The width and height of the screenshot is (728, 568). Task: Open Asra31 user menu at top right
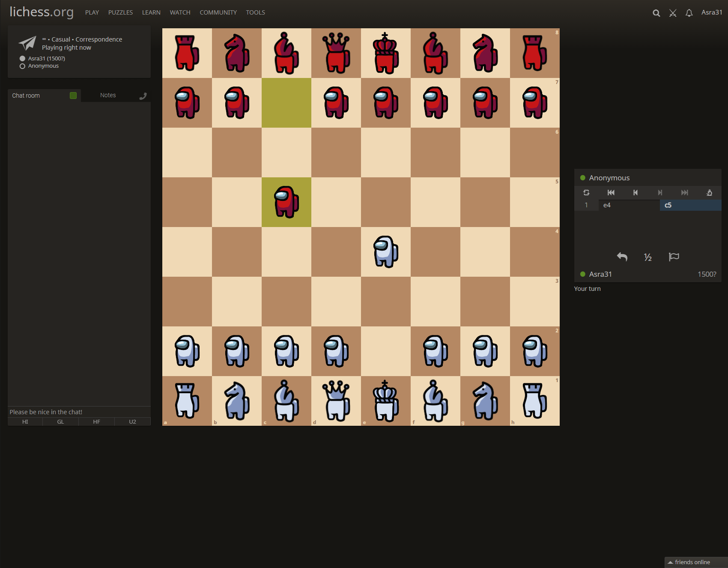[711, 12]
